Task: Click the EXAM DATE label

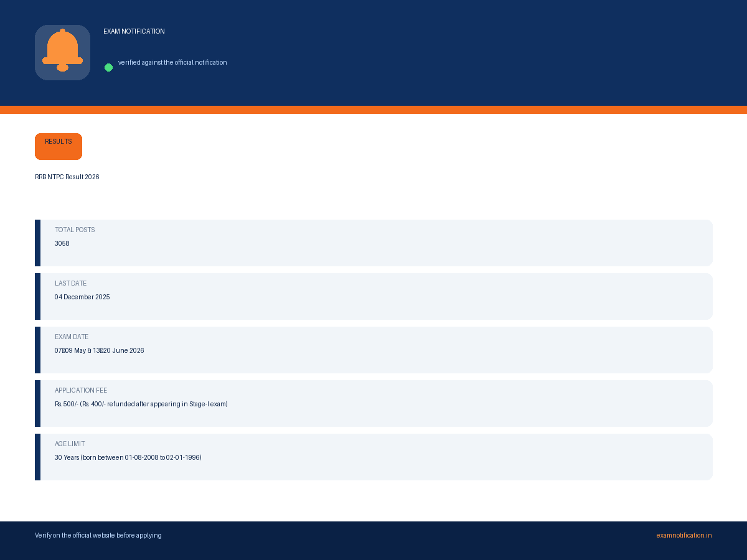Action: click(x=72, y=337)
